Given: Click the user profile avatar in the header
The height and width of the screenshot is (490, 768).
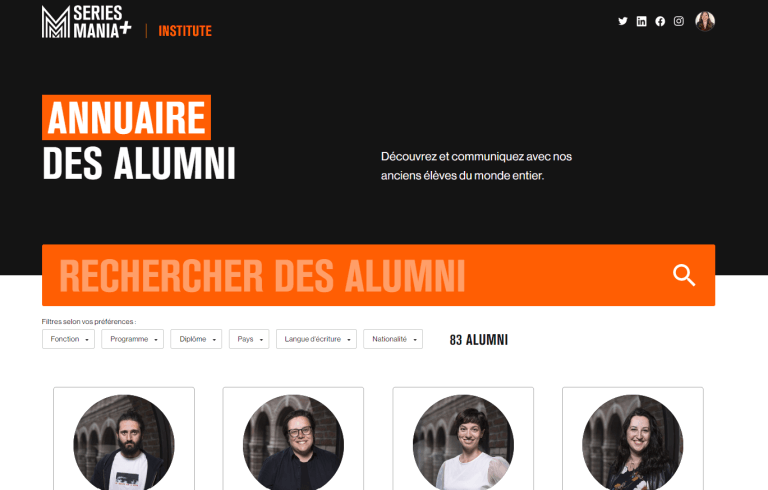Looking at the screenshot, I should coord(705,22).
